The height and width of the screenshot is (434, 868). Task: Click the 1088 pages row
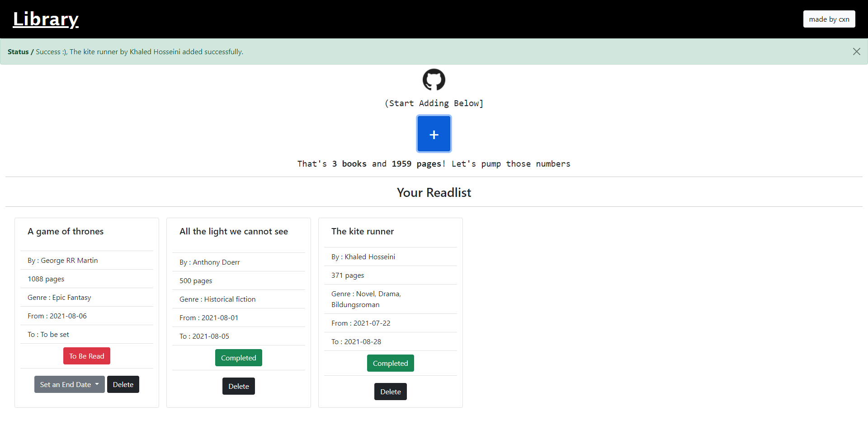pyautogui.click(x=87, y=279)
